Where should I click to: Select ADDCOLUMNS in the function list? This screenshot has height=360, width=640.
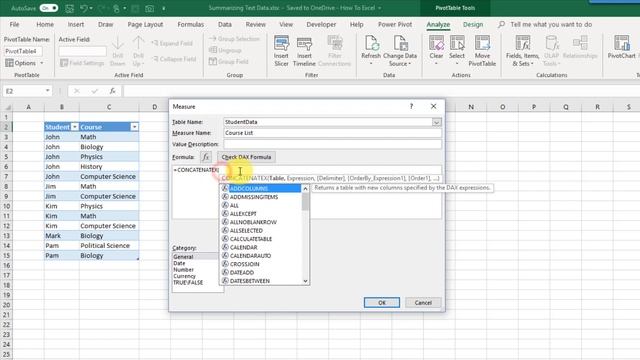coord(261,188)
